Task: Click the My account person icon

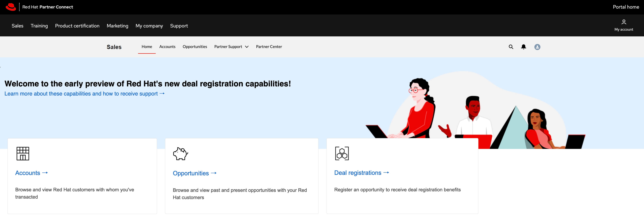Action: click(624, 22)
